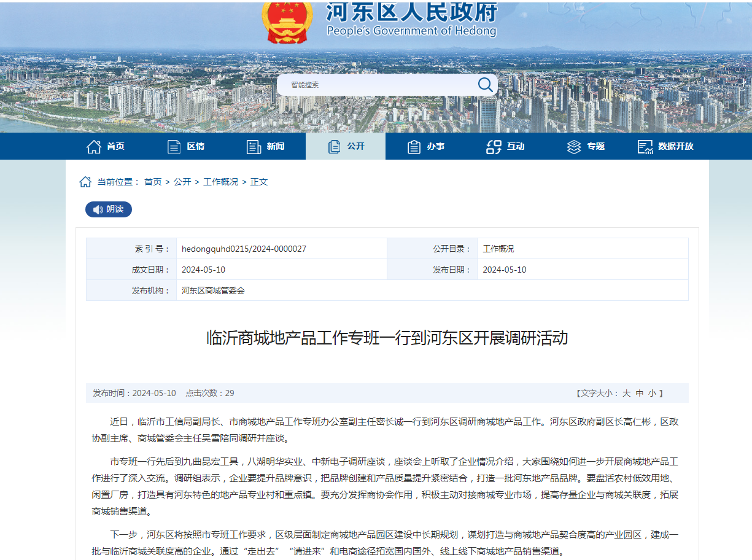
Task: Click the 发布机构 label cell
Action: [131, 290]
